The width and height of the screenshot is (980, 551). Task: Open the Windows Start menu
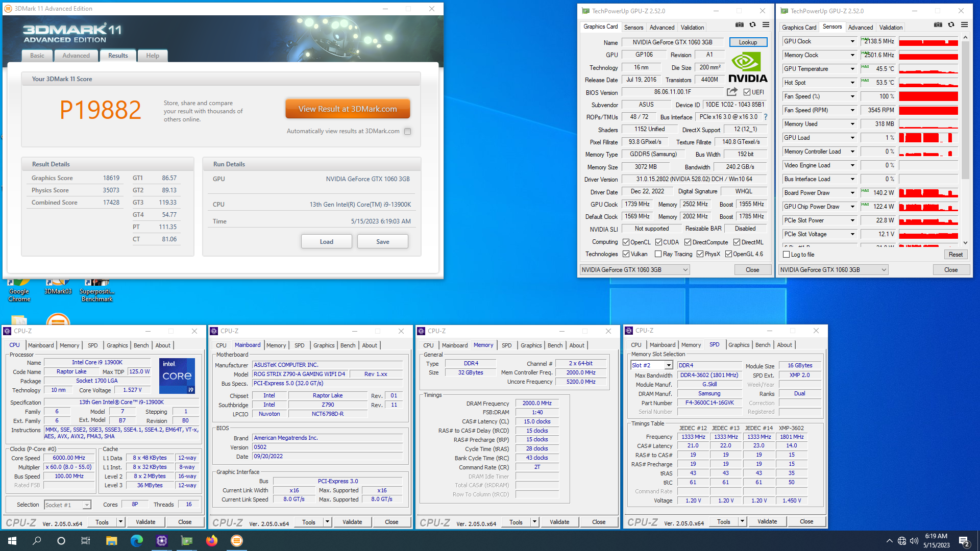tap(12, 541)
